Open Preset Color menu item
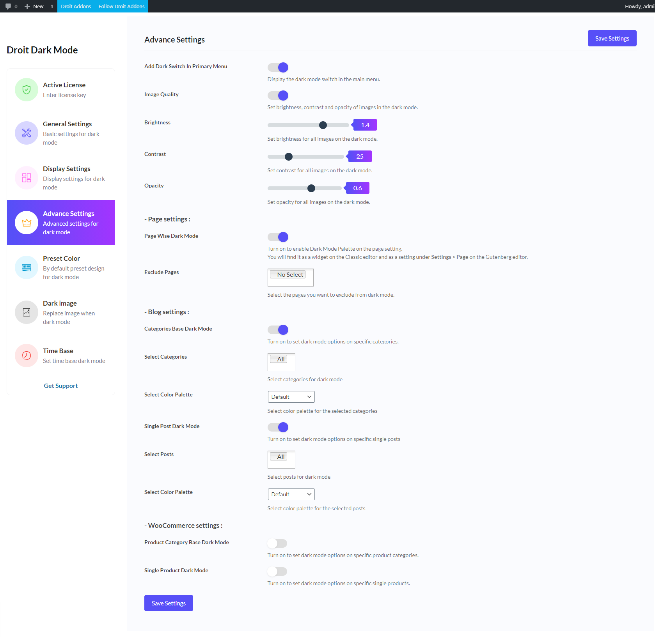Image resolution: width=655 pixels, height=644 pixels. tap(61, 267)
